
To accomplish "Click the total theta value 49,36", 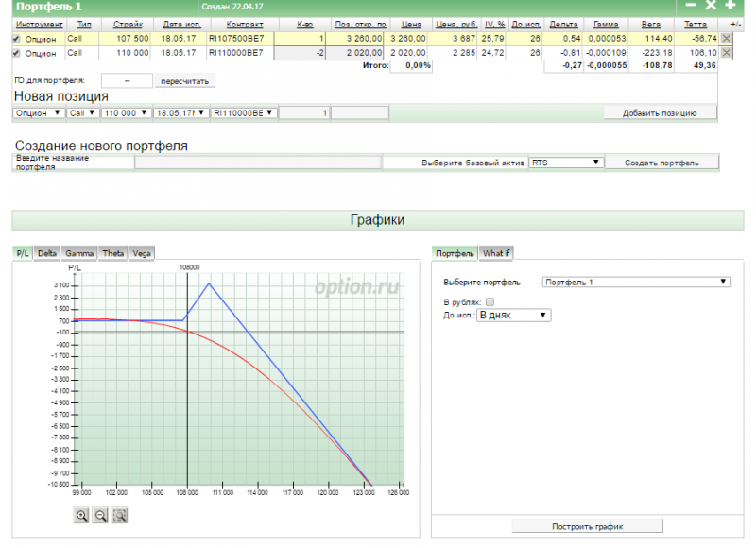I will 704,65.
